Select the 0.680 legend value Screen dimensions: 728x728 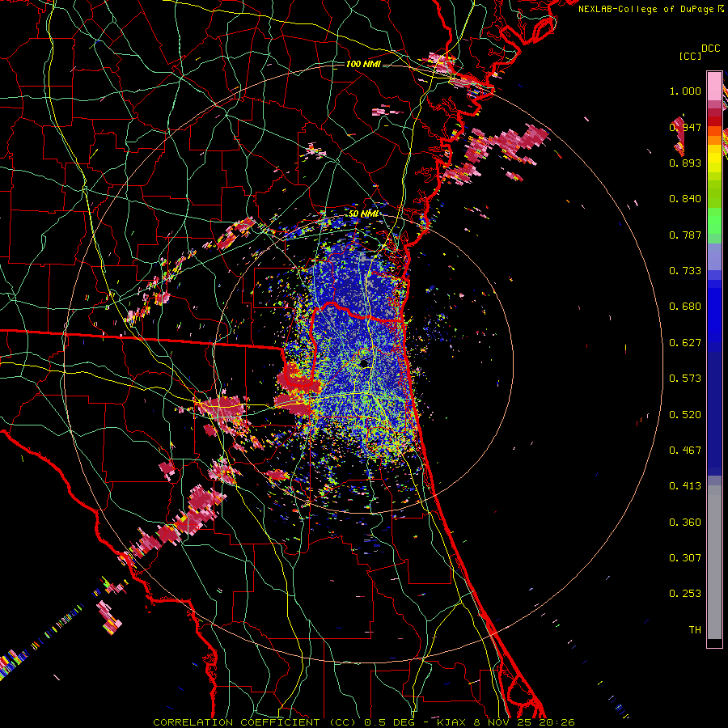[685, 307]
